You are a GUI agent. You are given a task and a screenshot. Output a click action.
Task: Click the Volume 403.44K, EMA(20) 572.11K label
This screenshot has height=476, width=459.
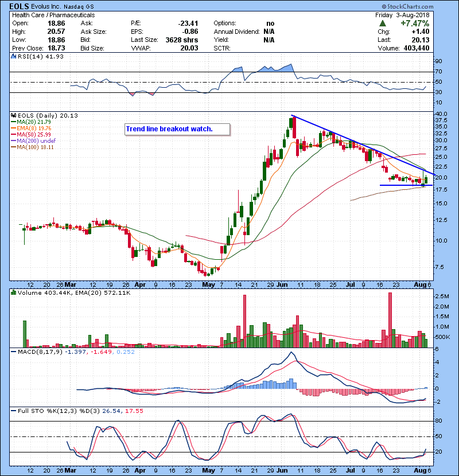(74, 292)
